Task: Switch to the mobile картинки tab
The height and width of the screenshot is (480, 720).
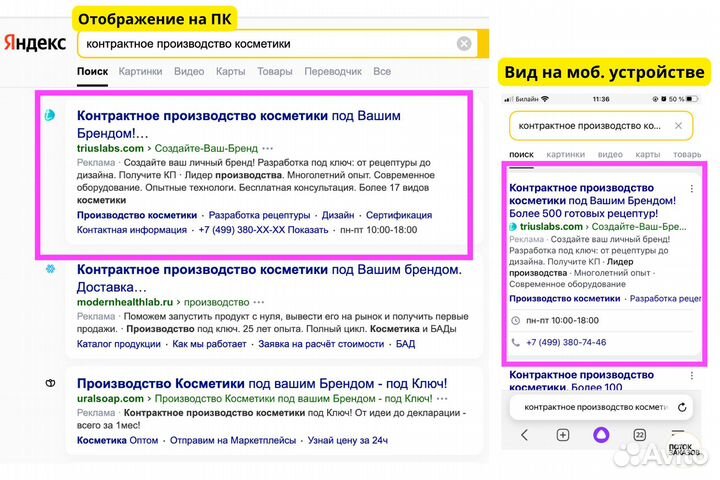Action: tap(565, 154)
